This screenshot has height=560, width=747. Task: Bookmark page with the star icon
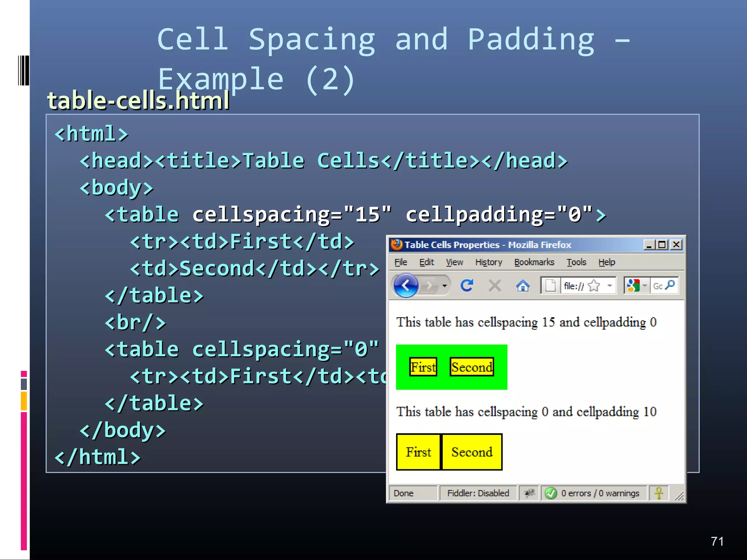594,286
